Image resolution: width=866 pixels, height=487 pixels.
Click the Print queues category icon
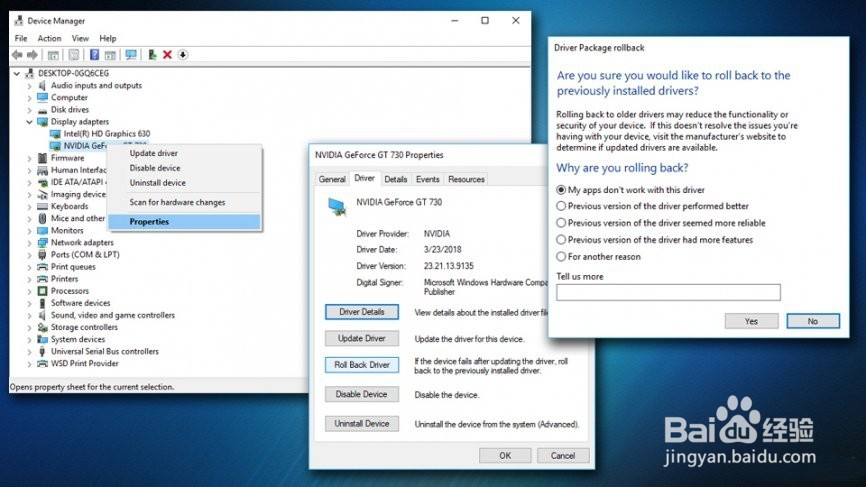click(42, 267)
